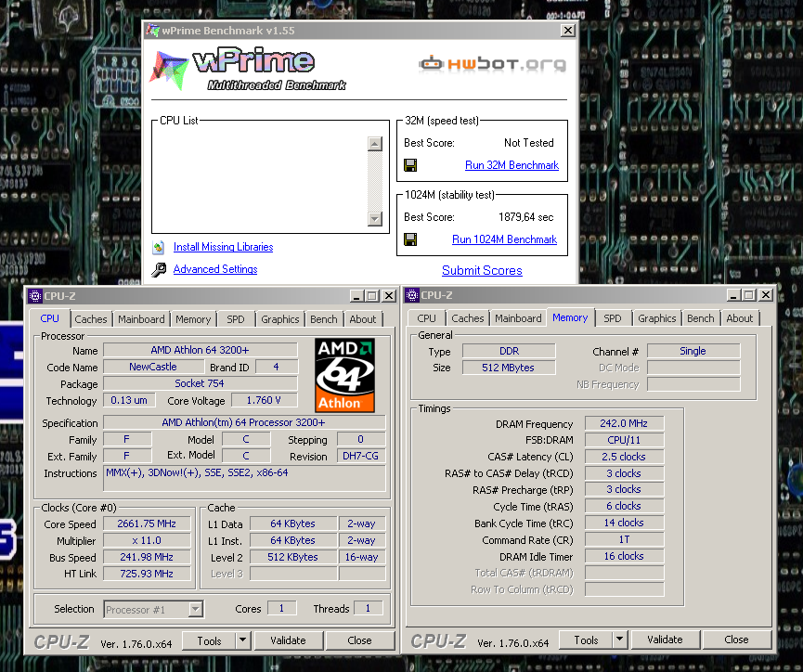Image resolution: width=803 pixels, height=672 pixels.
Task: Click the right CPU-Z window title icon
Action: coord(412,295)
